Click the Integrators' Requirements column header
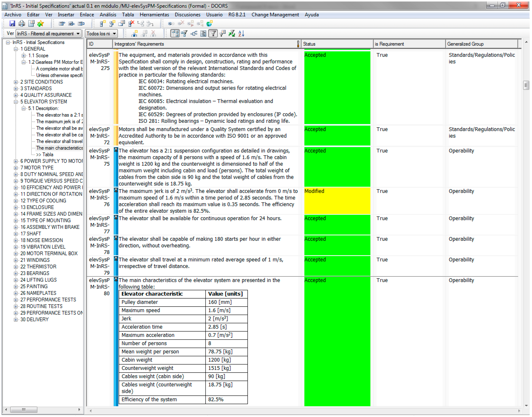Image resolution: width=532 pixels, height=417 pixels. [x=207, y=44]
